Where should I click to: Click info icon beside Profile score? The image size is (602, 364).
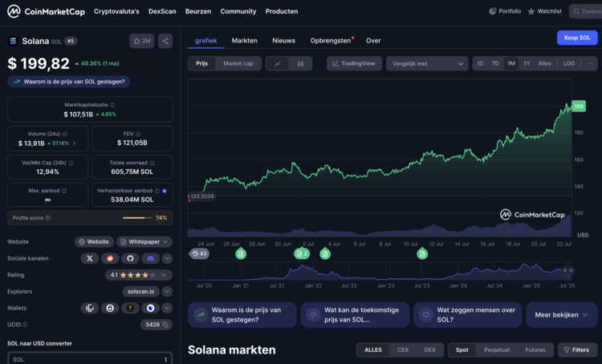(48, 218)
